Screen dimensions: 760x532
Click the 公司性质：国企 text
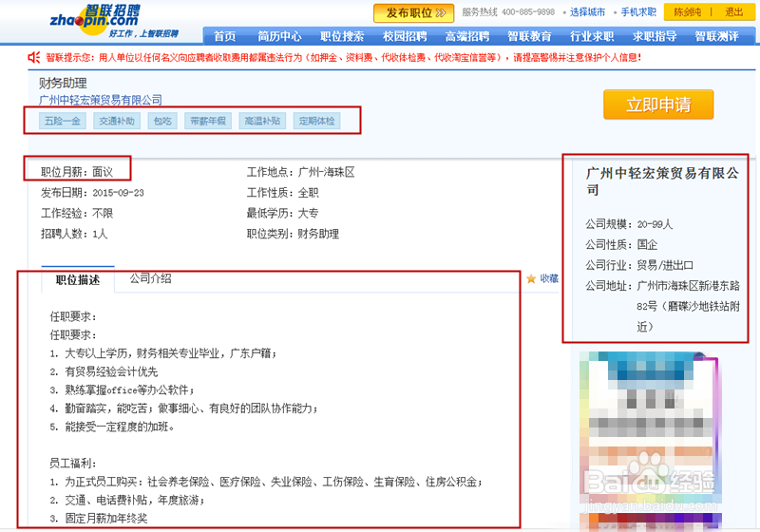point(621,245)
